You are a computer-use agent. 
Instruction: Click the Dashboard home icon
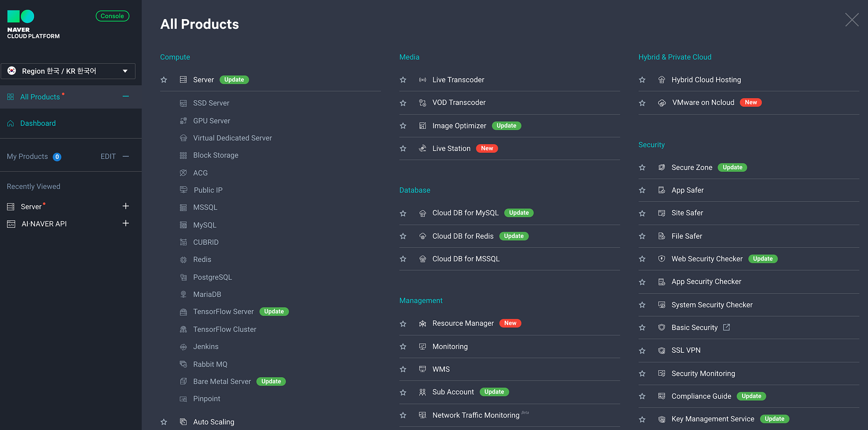point(10,123)
